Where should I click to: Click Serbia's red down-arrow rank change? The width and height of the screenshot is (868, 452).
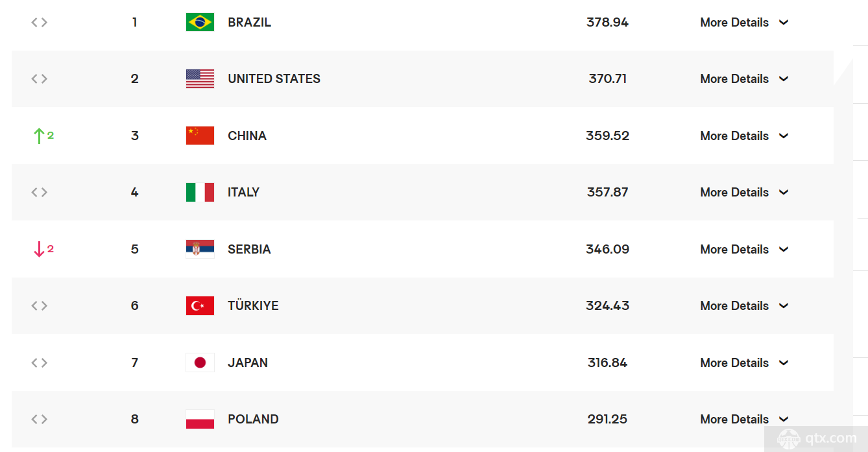43,249
